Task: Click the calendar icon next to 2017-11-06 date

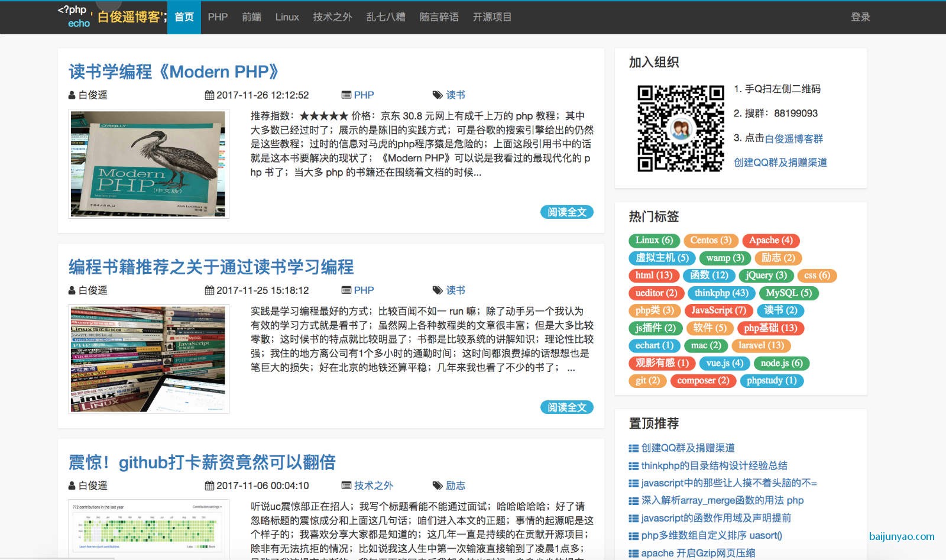Action: tap(209, 485)
